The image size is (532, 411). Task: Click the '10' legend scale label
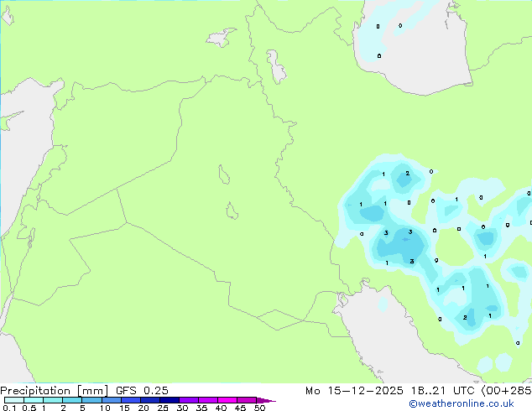(105, 408)
